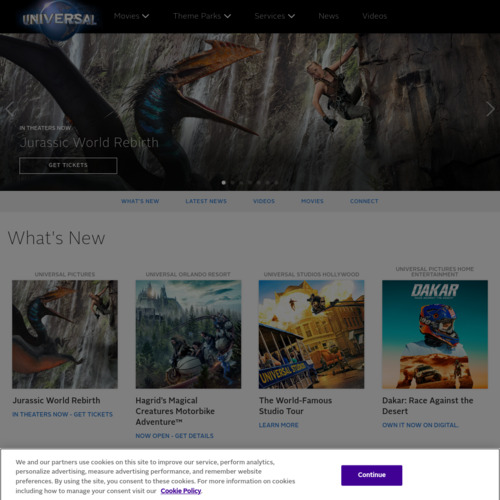Screen dimensions: 500x500
Task: Select the first carousel dot indicator
Action: 224,182
